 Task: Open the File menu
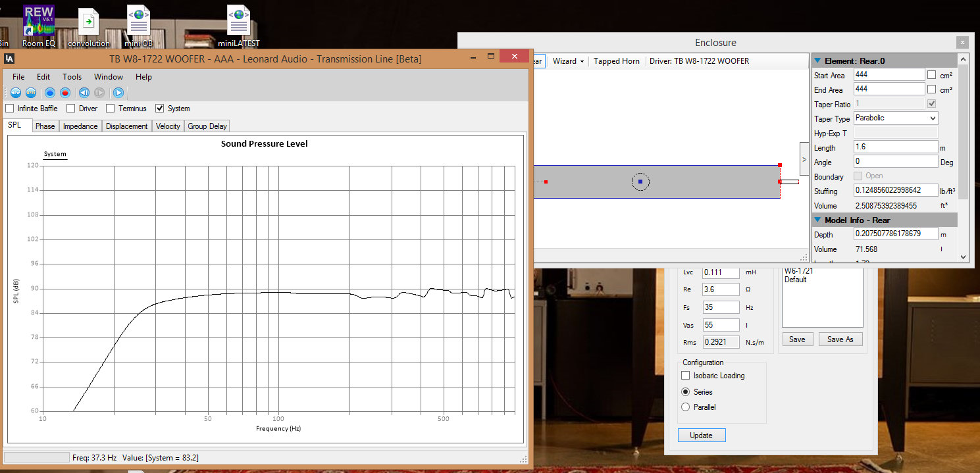pos(18,77)
